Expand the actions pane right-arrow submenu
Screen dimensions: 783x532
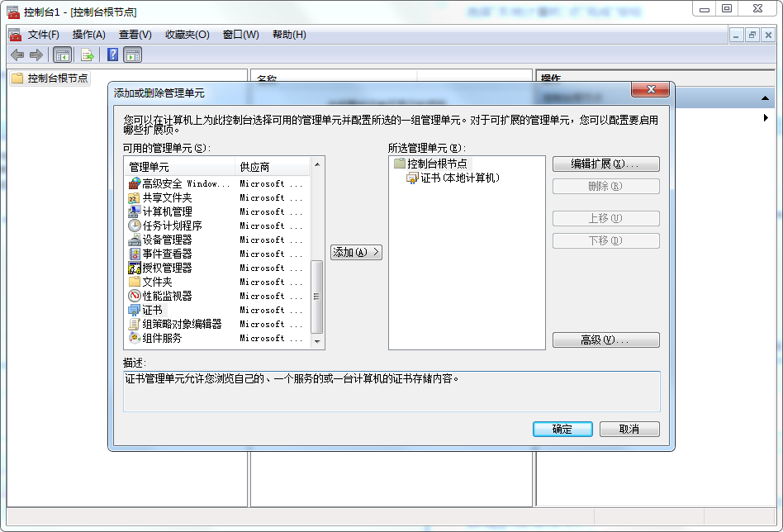pos(766,118)
